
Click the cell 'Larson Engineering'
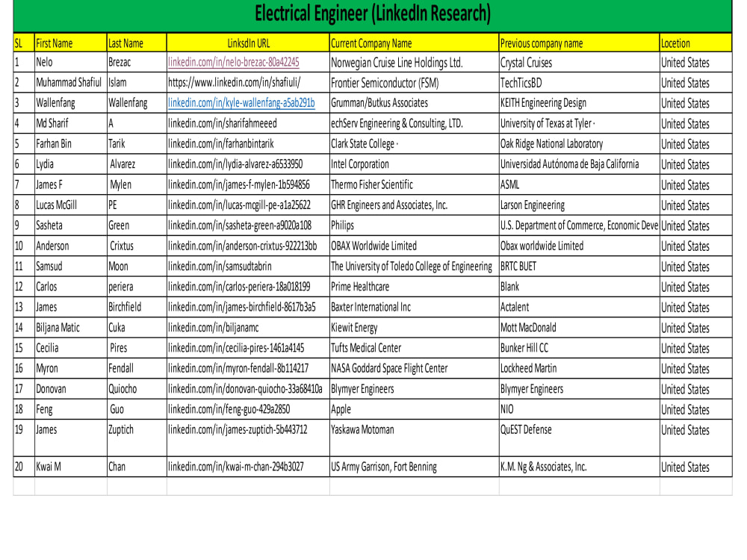580,205
